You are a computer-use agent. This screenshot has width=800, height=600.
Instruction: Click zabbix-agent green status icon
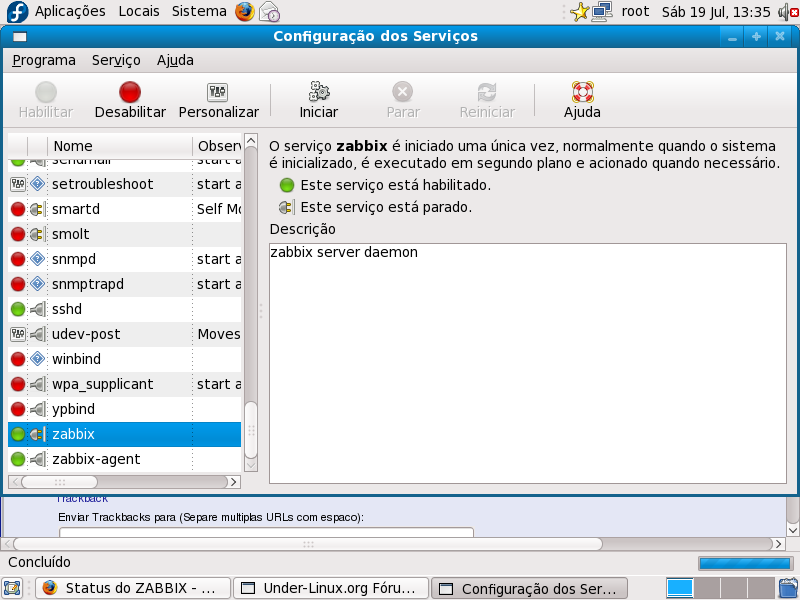coord(18,459)
